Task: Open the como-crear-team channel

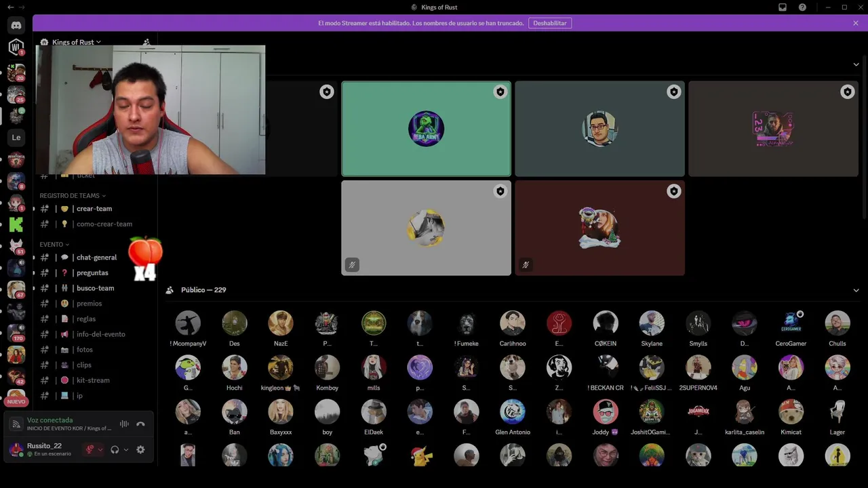Action: (x=95, y=224)
